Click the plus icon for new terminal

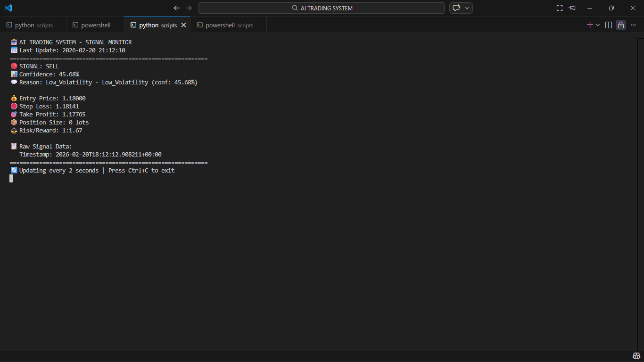coord(589,25)
